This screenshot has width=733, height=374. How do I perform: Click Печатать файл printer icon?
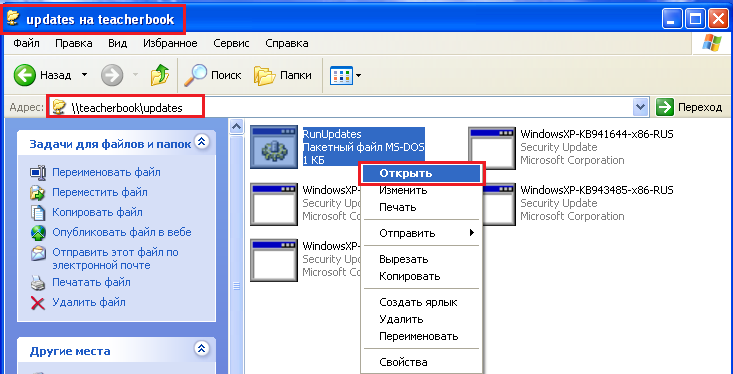[x=38, y=283]
